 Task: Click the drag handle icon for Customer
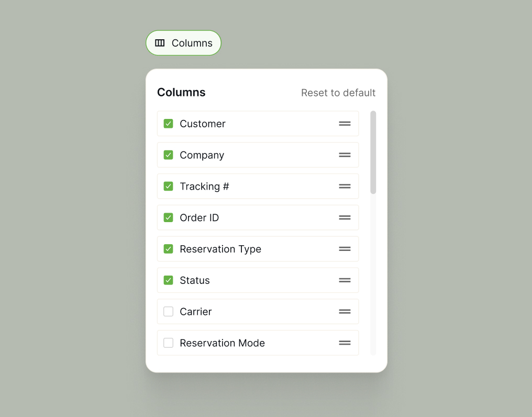point(345,124)
